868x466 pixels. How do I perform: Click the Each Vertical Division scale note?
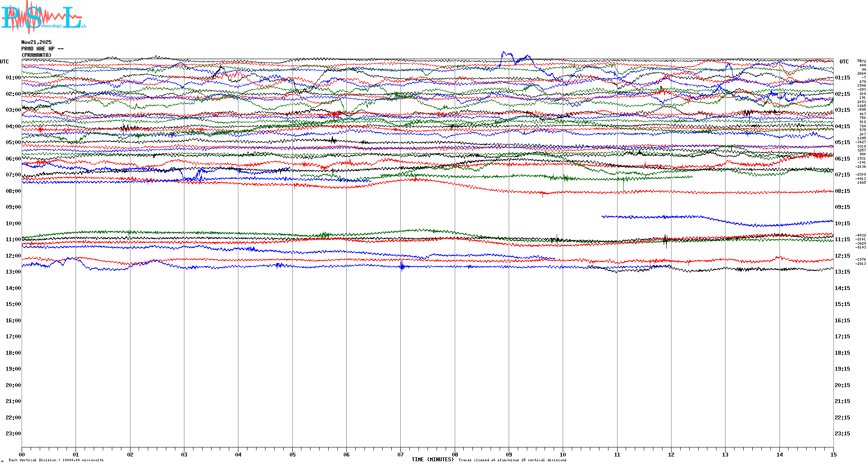click(x=56, y=460)
